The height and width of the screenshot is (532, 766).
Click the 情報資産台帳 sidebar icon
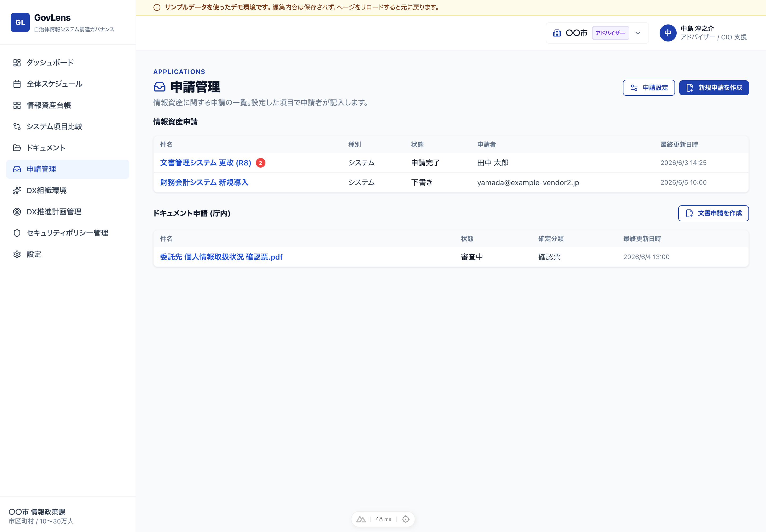(17, 105)
